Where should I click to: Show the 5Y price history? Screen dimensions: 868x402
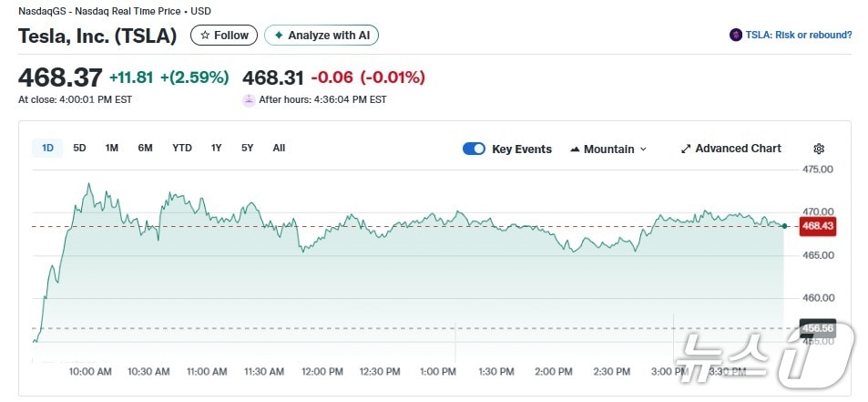coord(247,148)
